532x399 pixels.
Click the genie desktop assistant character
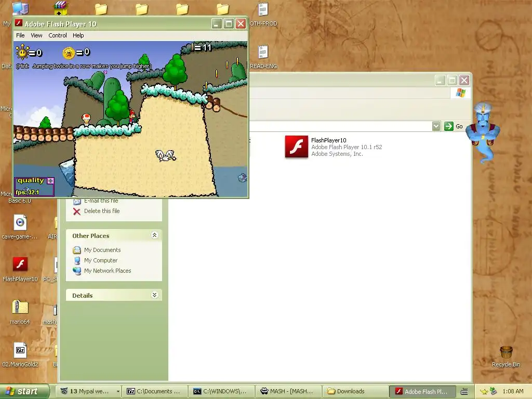tap(483, 134)
